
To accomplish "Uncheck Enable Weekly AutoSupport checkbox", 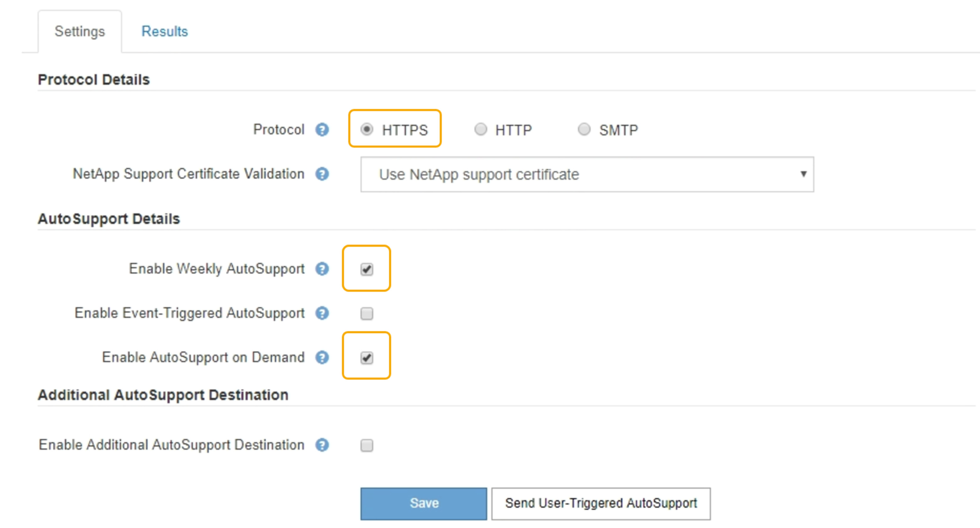I will click(x=367, y=269).
